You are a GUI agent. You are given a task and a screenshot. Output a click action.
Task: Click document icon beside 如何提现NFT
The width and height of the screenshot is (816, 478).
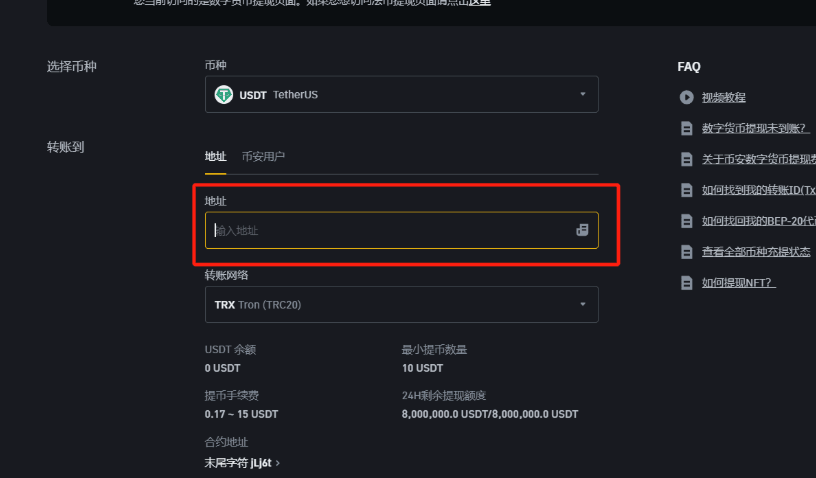(687, 283)
